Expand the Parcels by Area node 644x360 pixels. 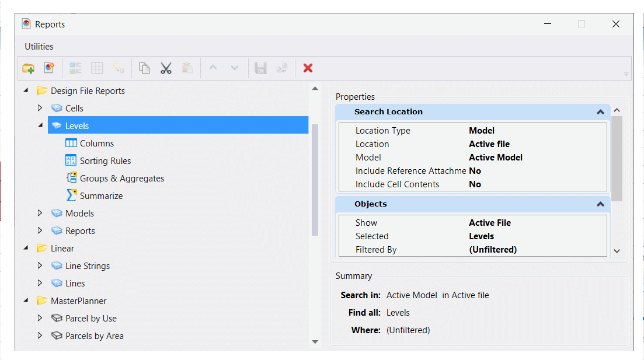coord(40,335)
